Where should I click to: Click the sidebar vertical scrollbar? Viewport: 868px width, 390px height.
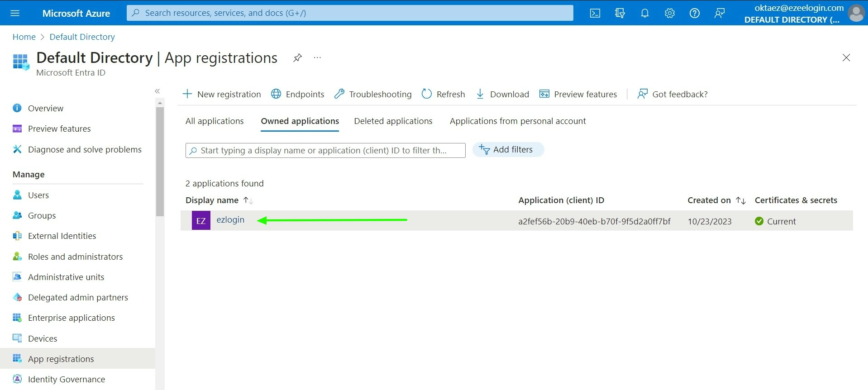click(x=160, y=161)
